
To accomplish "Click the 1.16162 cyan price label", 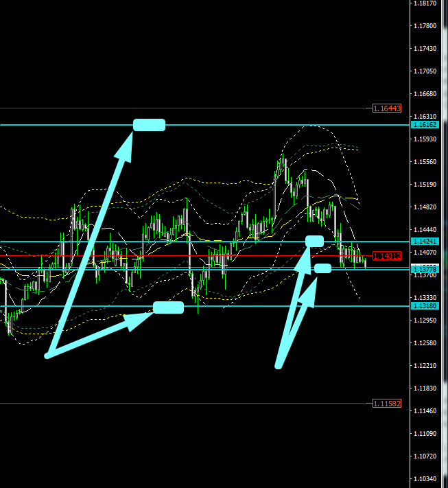I will click(x=423, y=125).
